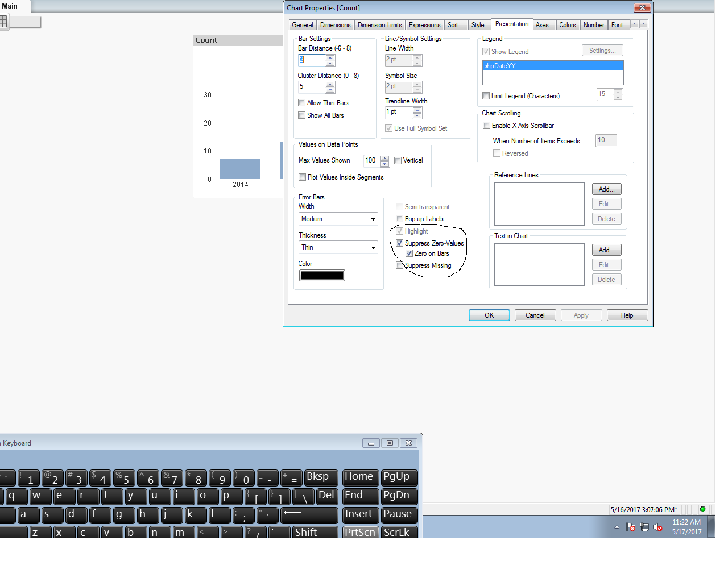Confirm with the OK button

[x=489, y=315]
